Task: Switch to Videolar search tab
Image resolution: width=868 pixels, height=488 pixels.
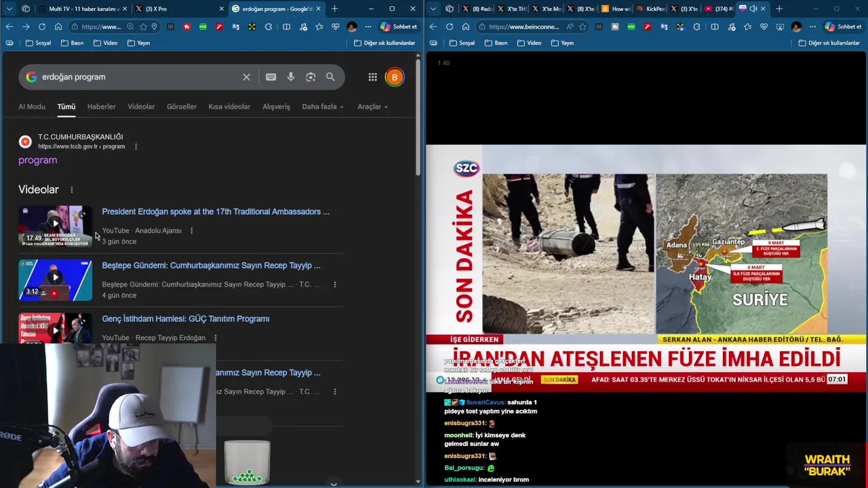Action: pos(141,106)
